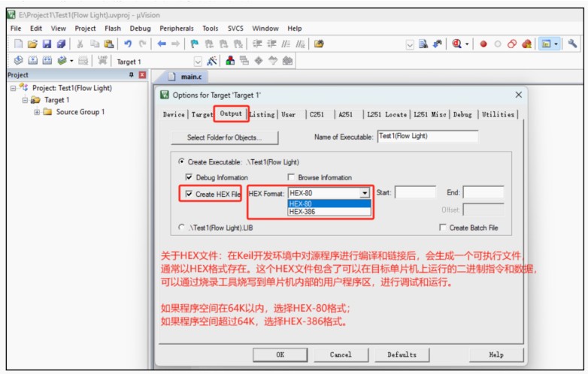Viewport: 588px width, 374px height.
Task: Toggle the Create HEX File checkbox
Action: tap(189, 194)
